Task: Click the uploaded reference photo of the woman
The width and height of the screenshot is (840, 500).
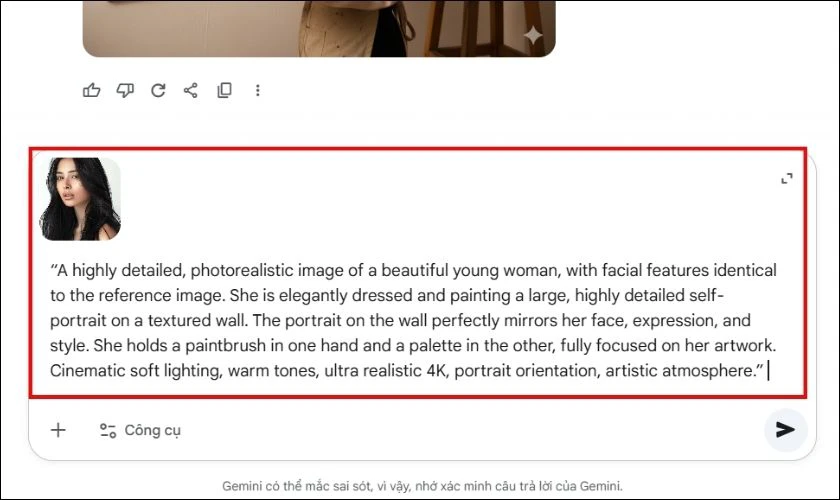Action: pos(80,199)
